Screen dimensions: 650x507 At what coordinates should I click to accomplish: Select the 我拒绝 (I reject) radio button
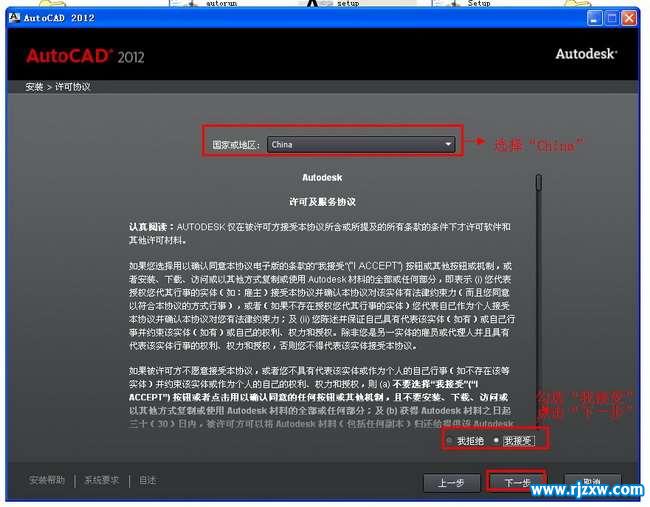click(x=449, y=440)
